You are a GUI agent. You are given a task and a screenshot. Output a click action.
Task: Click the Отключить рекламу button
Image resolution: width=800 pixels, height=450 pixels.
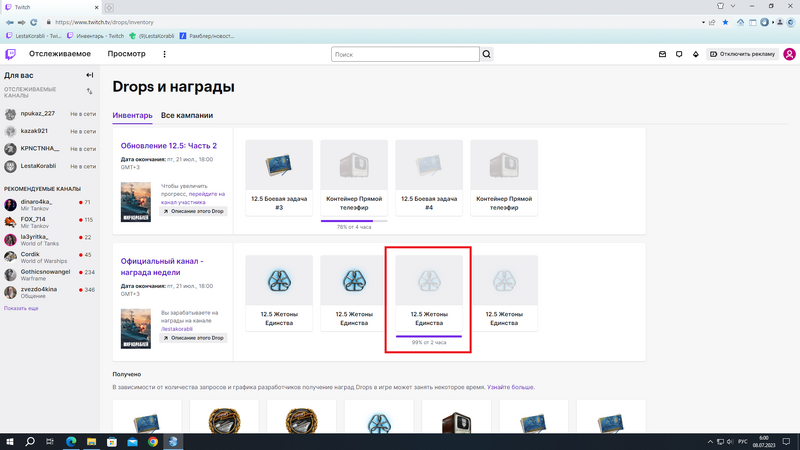coord(741,54)
